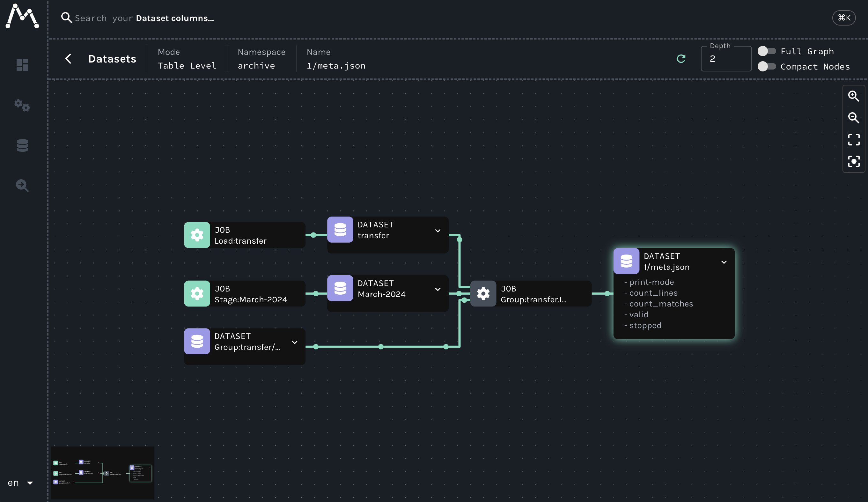
Task: Open the Datasets database sidebar icon
Action: click(22, 145)
